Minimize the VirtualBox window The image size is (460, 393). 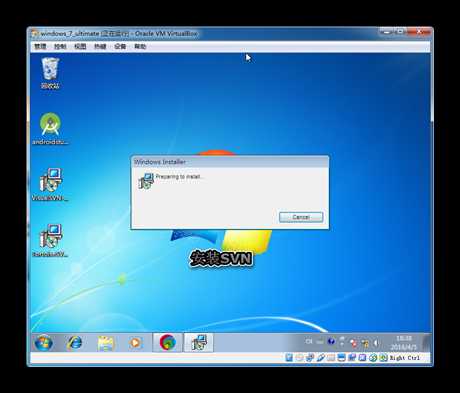coord(387,32)
